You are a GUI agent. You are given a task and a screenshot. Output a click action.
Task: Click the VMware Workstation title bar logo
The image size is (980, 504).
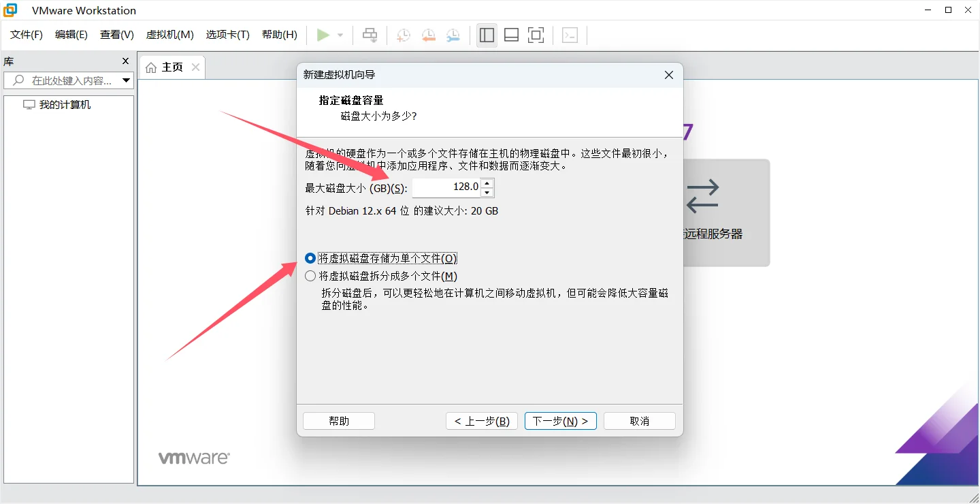(x=10, y=10)
